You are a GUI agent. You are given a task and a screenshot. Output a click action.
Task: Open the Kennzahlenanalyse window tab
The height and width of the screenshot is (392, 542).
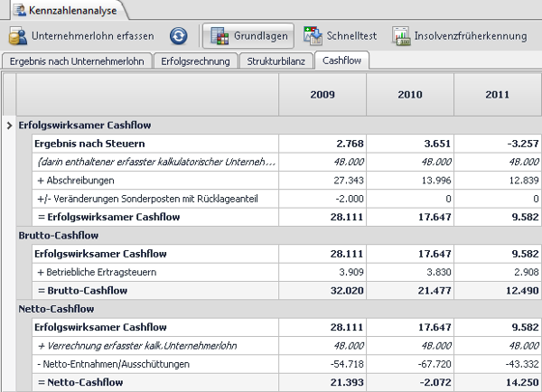coord(69,10)
